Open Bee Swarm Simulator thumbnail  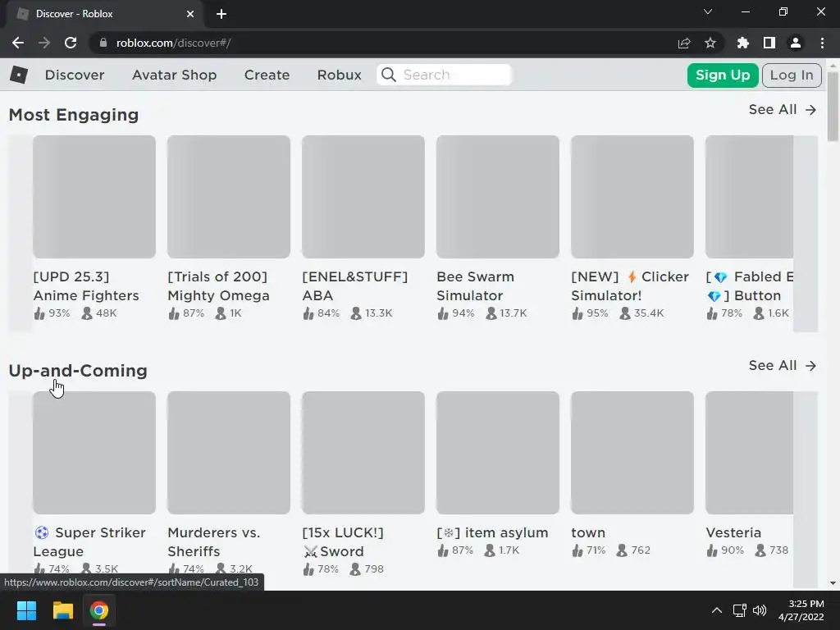tap(498, 197)
